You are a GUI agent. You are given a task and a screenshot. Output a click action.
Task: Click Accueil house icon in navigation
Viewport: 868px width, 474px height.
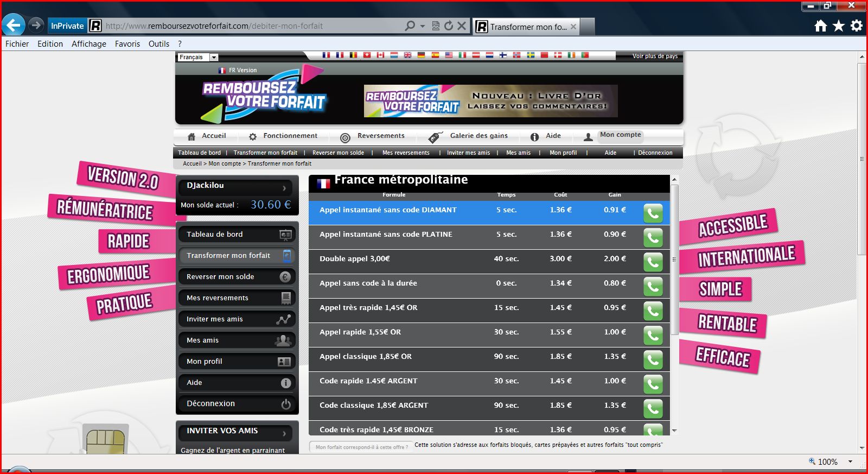click(x=191, y=137)
